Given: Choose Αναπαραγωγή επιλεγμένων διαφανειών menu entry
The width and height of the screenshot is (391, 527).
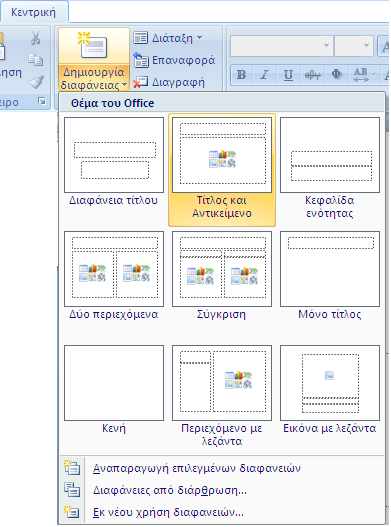Looking at the screenshot, I should pos(197,468).
